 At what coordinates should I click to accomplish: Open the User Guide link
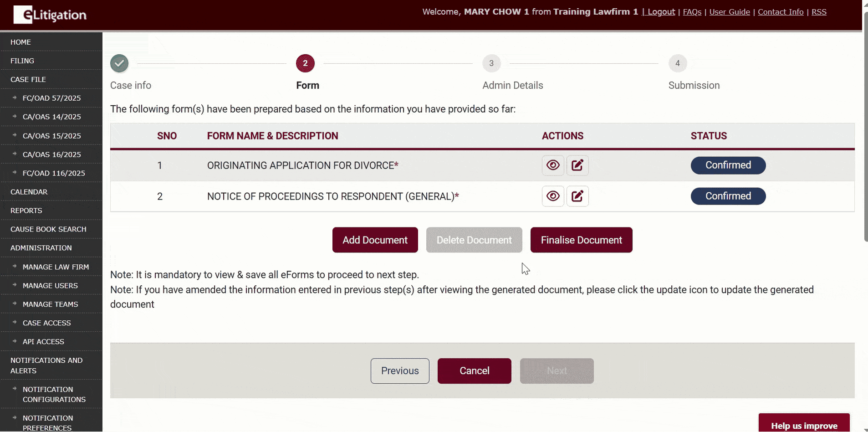tap(729, 12)
